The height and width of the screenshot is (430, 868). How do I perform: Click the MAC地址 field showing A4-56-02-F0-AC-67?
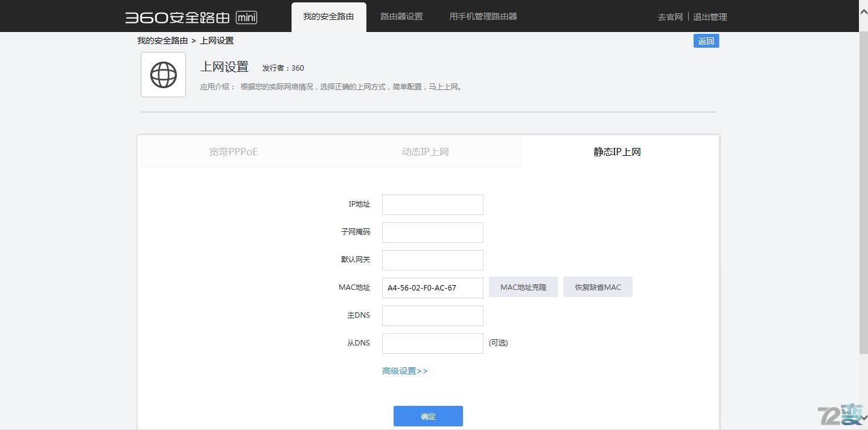click(x=432, y=287)
